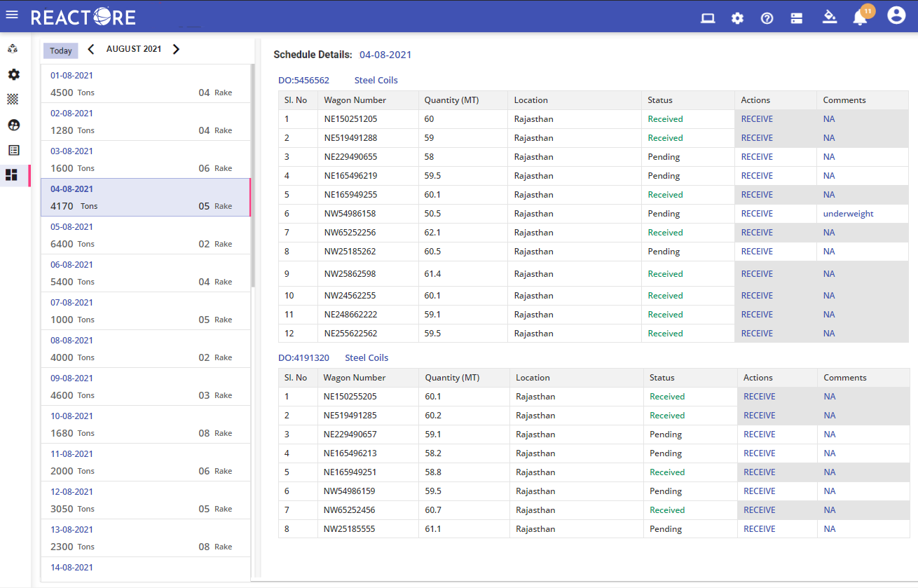Screen dimensions: 918x588
Task: Click Steel Coils label beside DO:4191320
Action: click(x=366, y=358)
